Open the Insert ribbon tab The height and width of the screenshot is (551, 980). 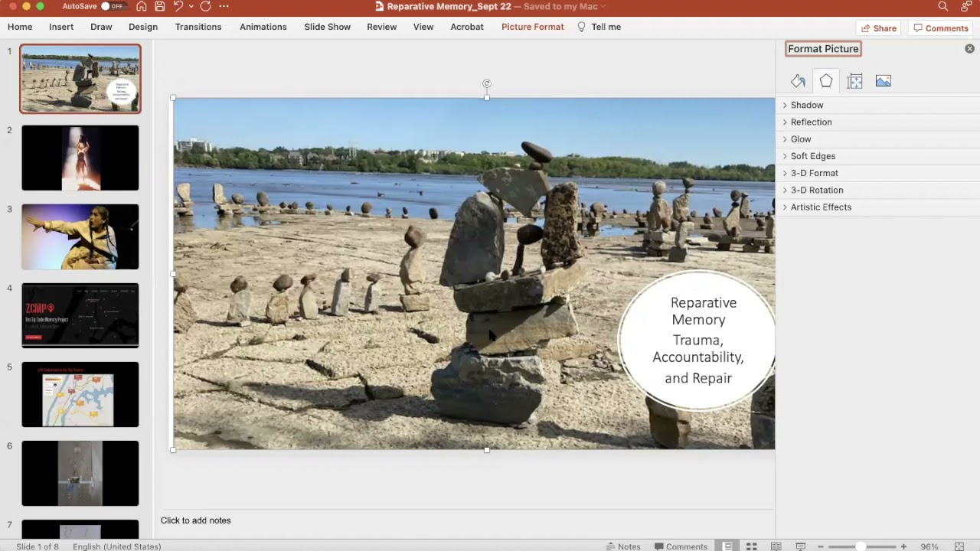(x=61, y=27)
